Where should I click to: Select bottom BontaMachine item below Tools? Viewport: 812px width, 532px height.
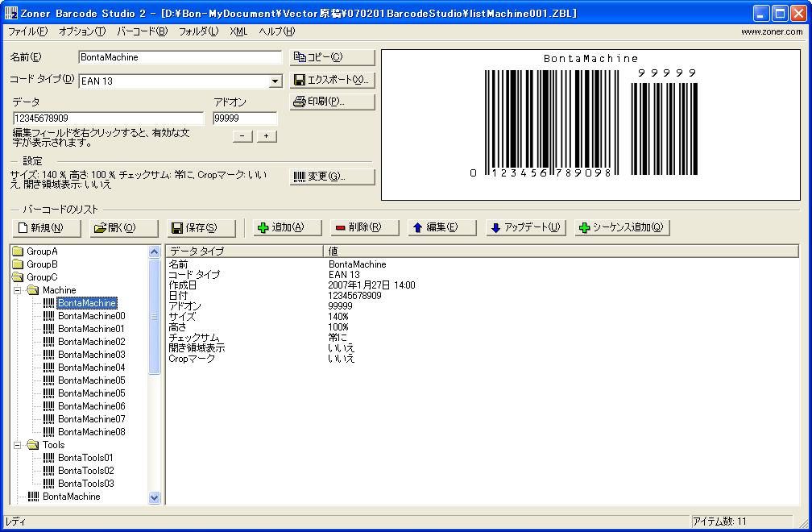72,497
